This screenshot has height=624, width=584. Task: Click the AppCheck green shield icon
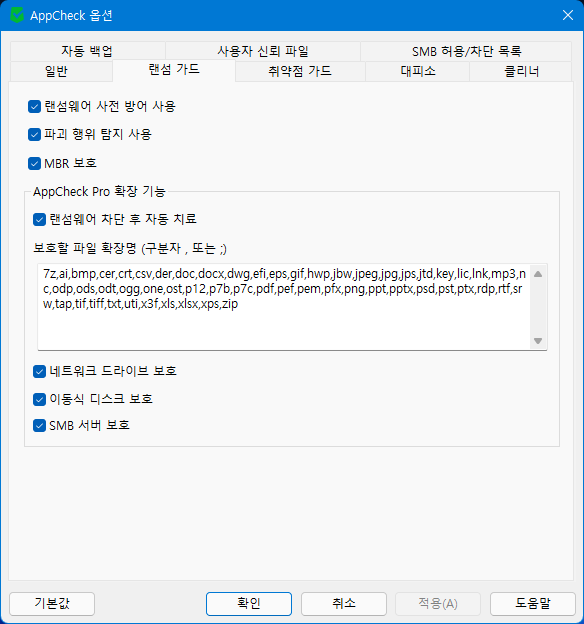point(17,16)
